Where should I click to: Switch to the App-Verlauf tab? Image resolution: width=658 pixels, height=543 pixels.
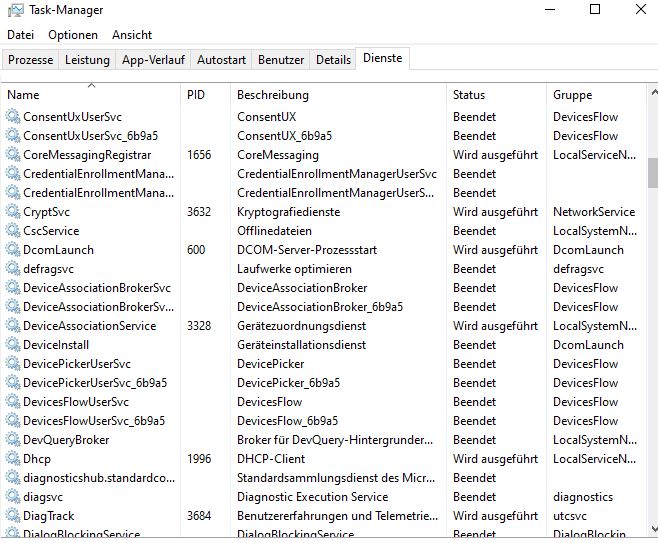coord(153,60)
